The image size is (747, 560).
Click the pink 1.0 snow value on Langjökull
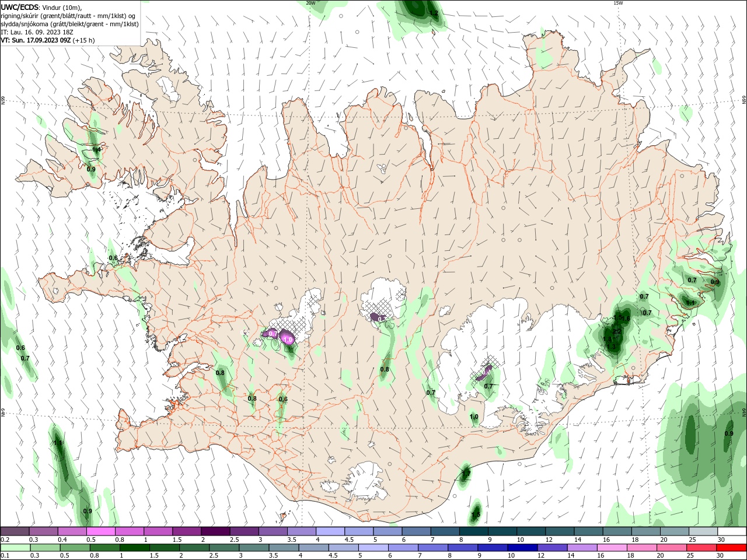pyautogui.click(x=287, y=339)
